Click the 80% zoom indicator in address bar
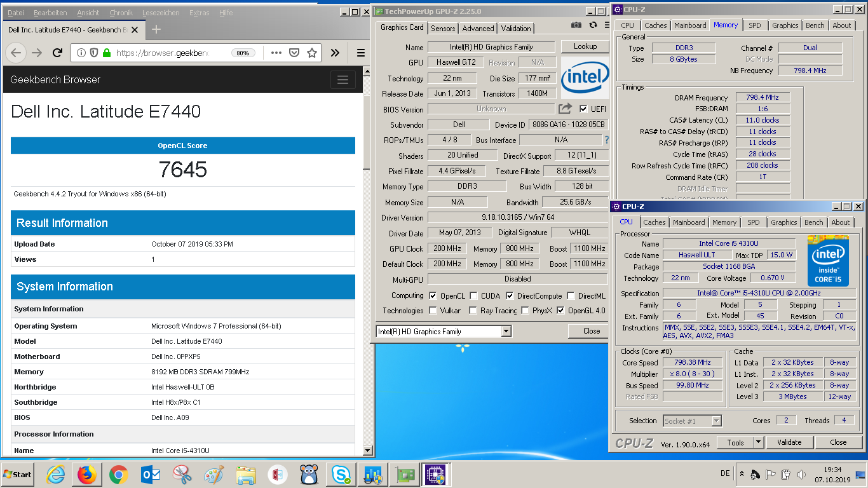This screenshot has height=488, width=868. (x=242, y=53)
